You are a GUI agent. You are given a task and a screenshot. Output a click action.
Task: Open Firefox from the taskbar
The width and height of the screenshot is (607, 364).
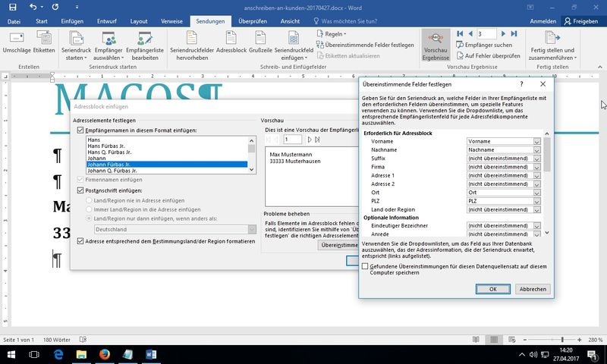pyautogui.click(x=104, y=354)
